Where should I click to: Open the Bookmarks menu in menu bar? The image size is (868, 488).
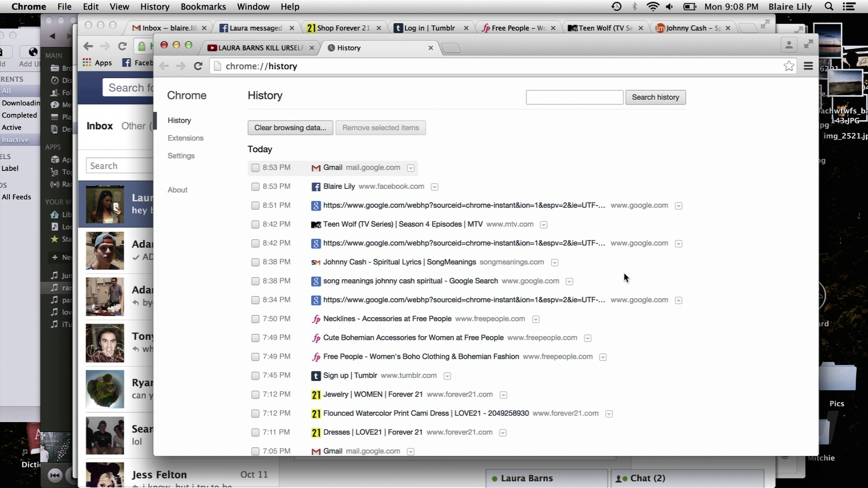(203, 7)
